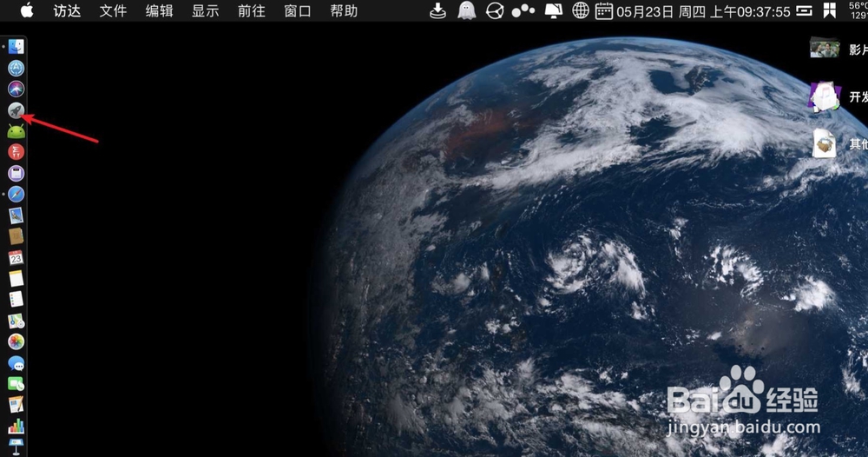Open the 编辑 menu
This screenshot has height=457, width=868.
160,11
